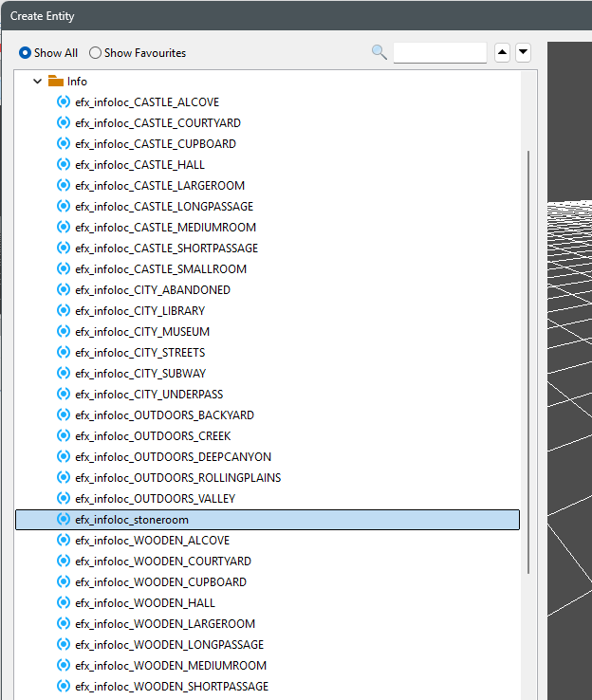Select efx_infoloc_CASTLE_MEDIUMROOM entity text
This screenshot has height=700, width=592.
(166, 228)
